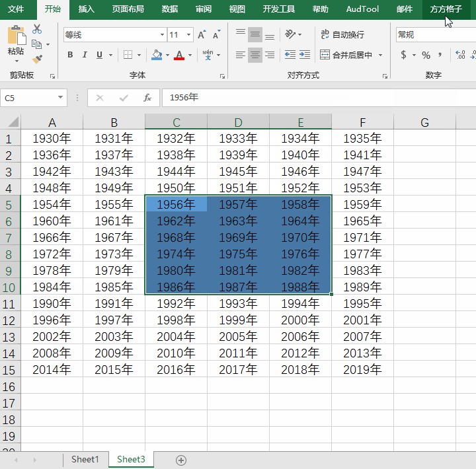Apply comma style number format
Viewport: 476px width, 469px height.
pyautogui.click(x=440, y=55)
